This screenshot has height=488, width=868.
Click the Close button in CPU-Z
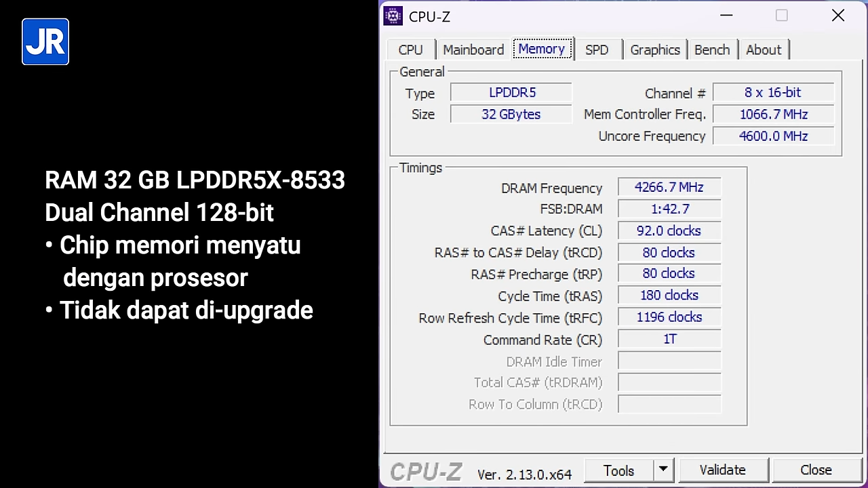[x=816, y=470]
